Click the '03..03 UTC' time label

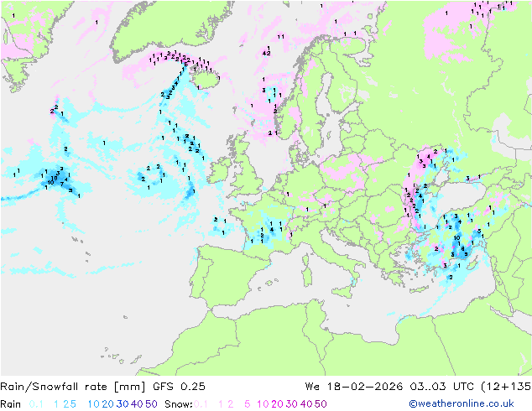coord(442,386)
